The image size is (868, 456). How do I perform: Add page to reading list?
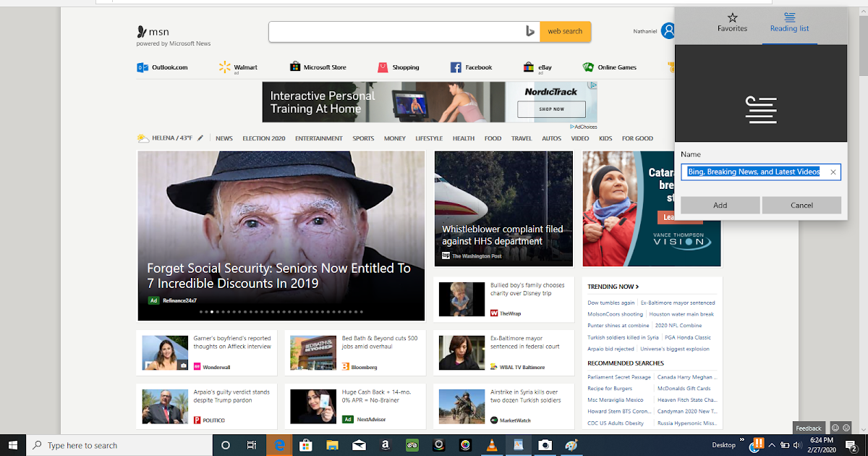(720, 205)
